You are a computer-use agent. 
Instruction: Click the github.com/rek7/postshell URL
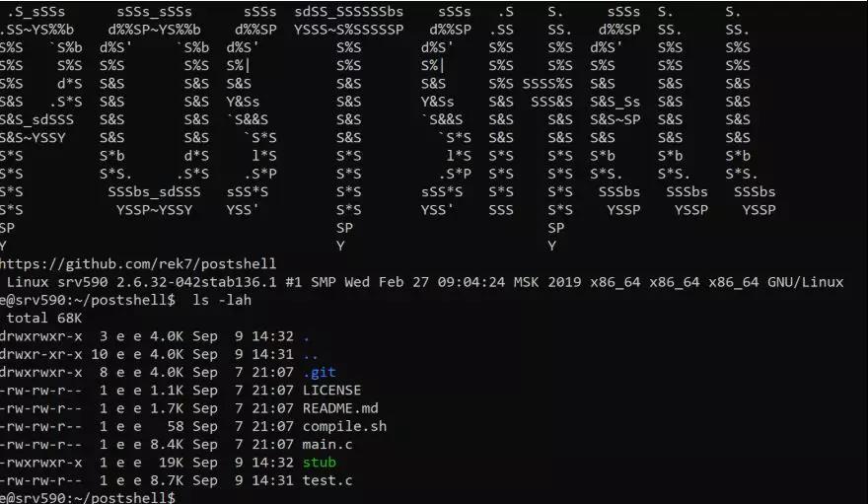(x=138, y=264)
